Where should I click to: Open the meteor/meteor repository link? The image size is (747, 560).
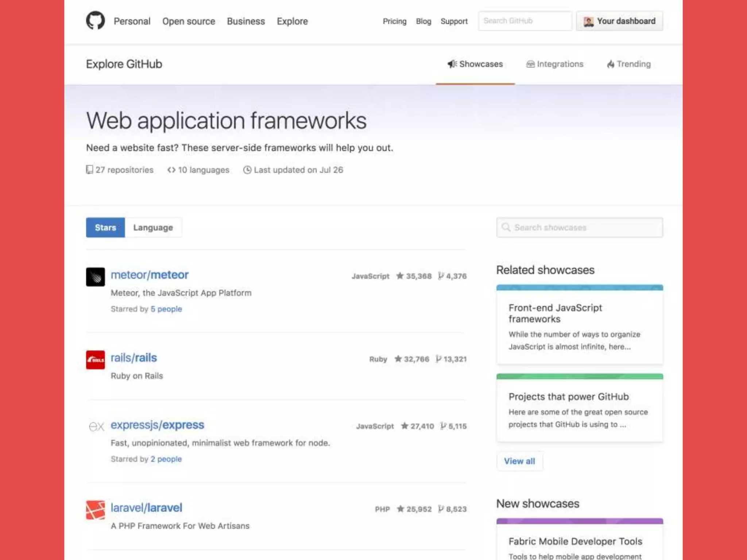(x=150, y=275)
